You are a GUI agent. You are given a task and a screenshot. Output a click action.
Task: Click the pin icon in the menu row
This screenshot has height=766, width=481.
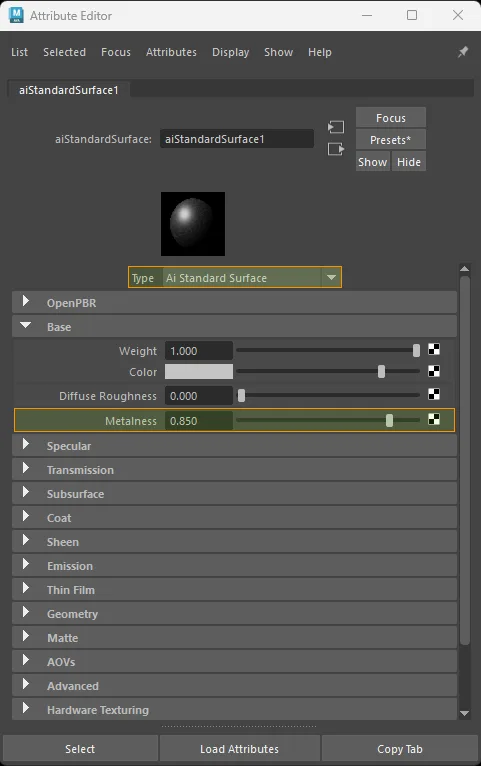pos(462,52)
